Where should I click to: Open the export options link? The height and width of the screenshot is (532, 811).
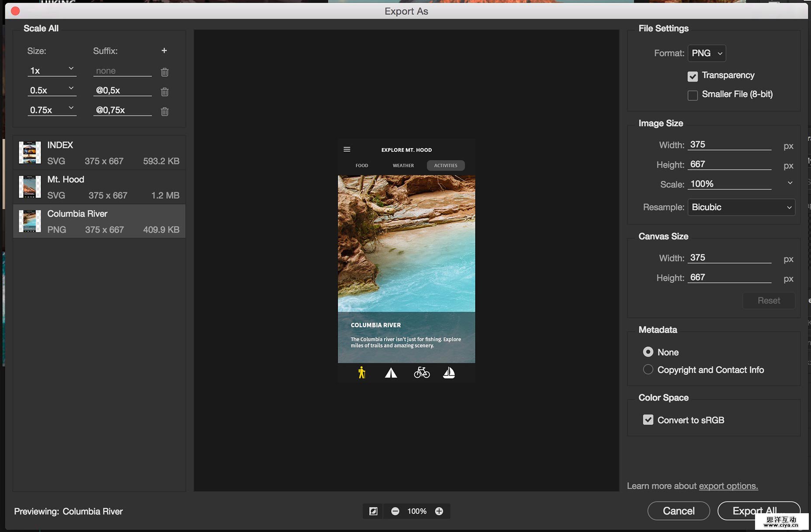pos(728,486)
